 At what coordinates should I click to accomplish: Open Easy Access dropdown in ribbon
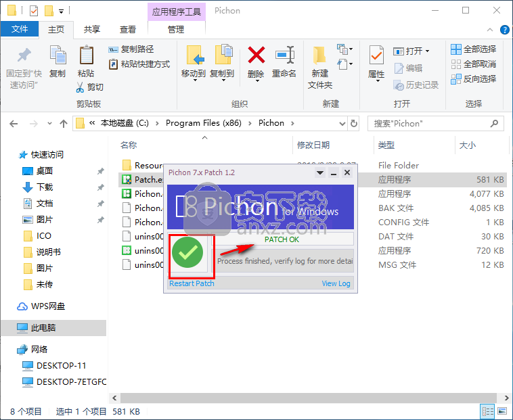coord(345,64)
